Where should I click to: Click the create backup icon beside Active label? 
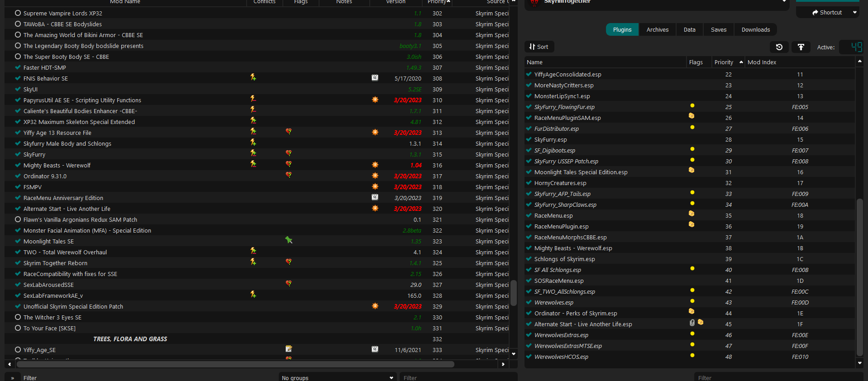tap(801, 47)
